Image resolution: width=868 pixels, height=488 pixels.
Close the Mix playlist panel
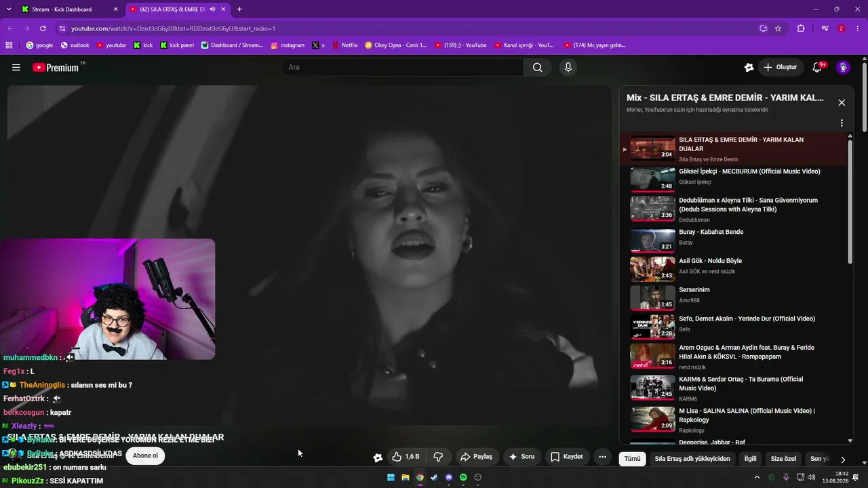tap(842, 102)
